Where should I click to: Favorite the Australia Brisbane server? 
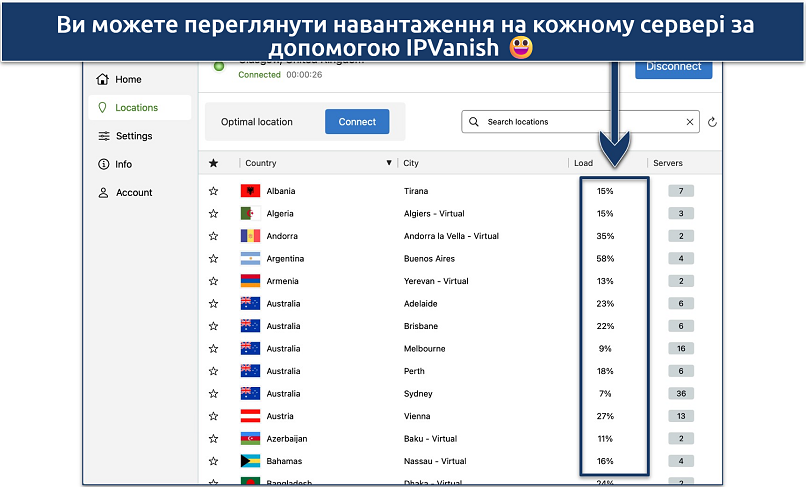pyautogui.click(x=213, y=326)
